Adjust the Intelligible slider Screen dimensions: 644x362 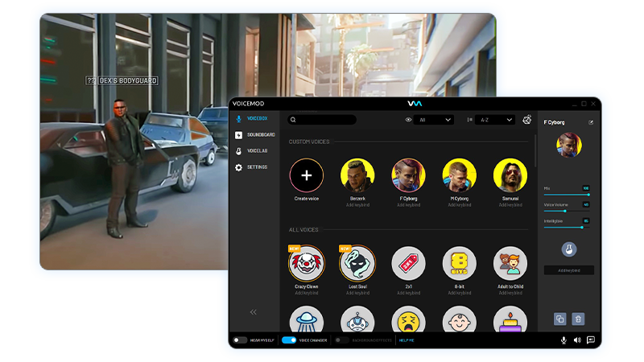click(567, 228)
